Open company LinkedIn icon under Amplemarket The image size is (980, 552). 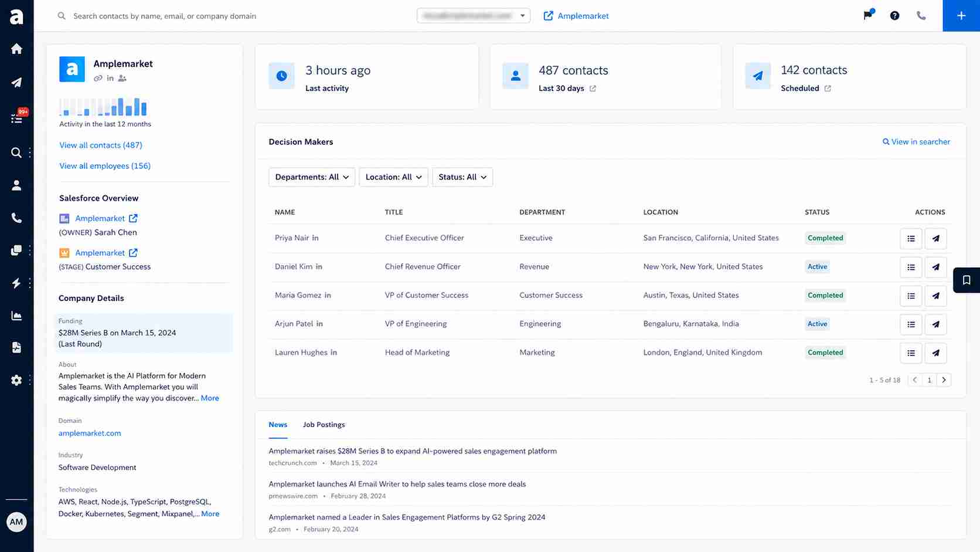[x=110, y=78]
